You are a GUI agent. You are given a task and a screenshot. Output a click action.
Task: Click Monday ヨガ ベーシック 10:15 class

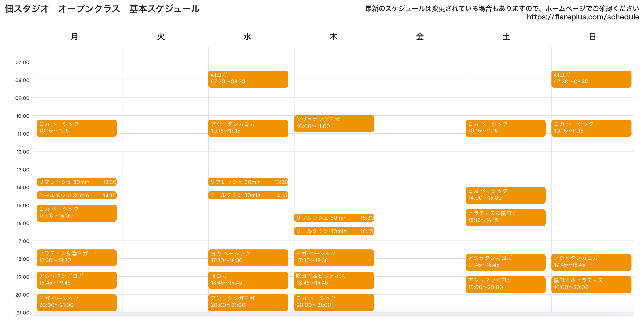pyautogui.click(x=76, y=128)
